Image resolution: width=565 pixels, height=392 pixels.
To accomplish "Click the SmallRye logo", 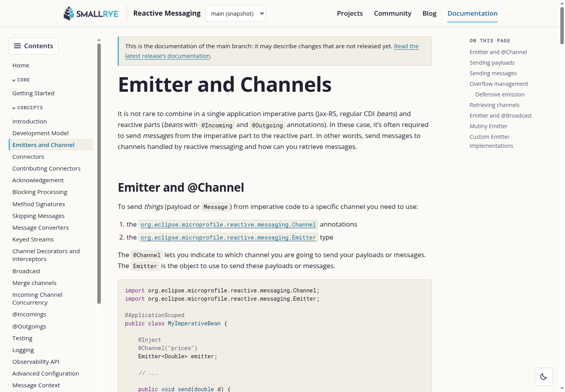I will point(91,13).
